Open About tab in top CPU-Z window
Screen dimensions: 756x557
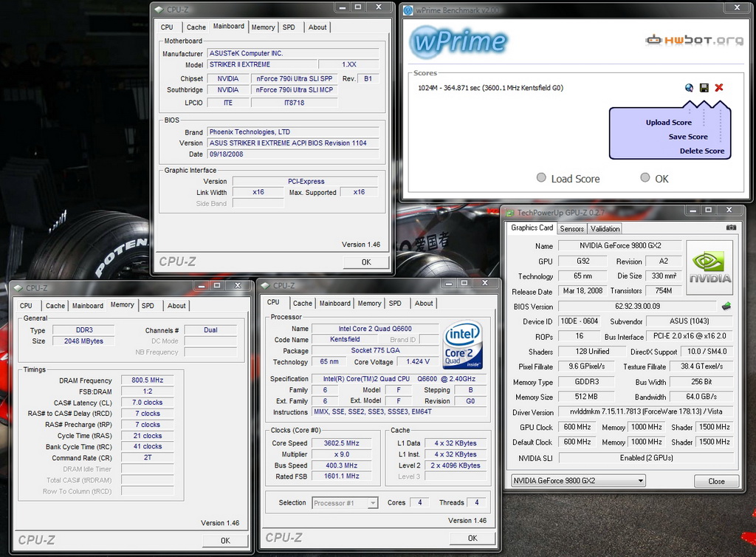(317, 27)
